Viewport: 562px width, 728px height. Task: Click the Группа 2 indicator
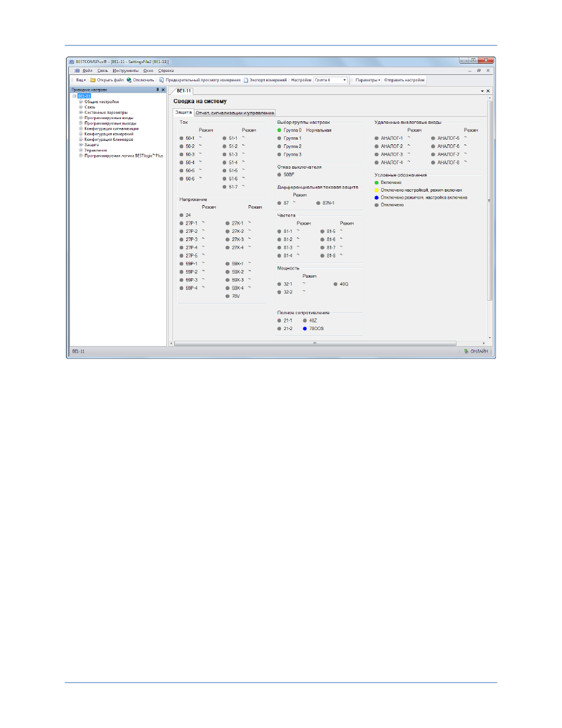(x=279, y=146)
